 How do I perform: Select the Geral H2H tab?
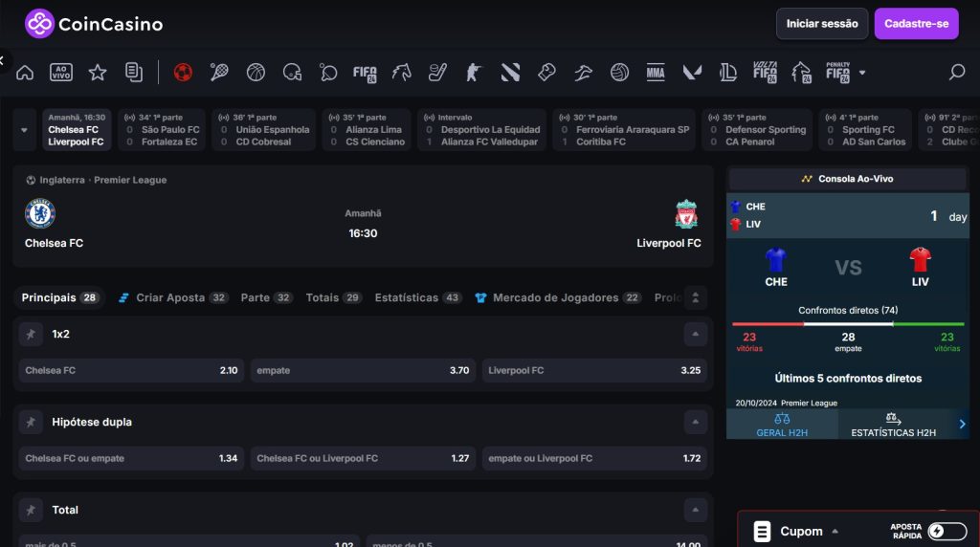(x=782, y=425)
